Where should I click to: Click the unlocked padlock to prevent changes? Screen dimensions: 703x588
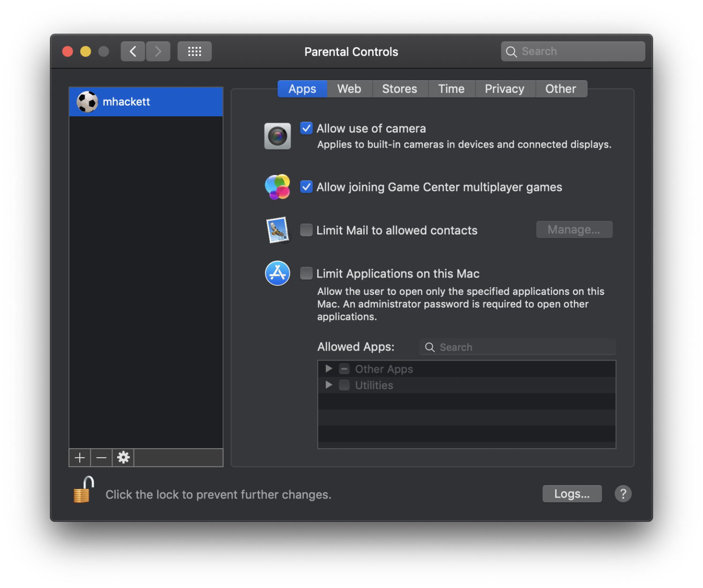coord(82,490)
